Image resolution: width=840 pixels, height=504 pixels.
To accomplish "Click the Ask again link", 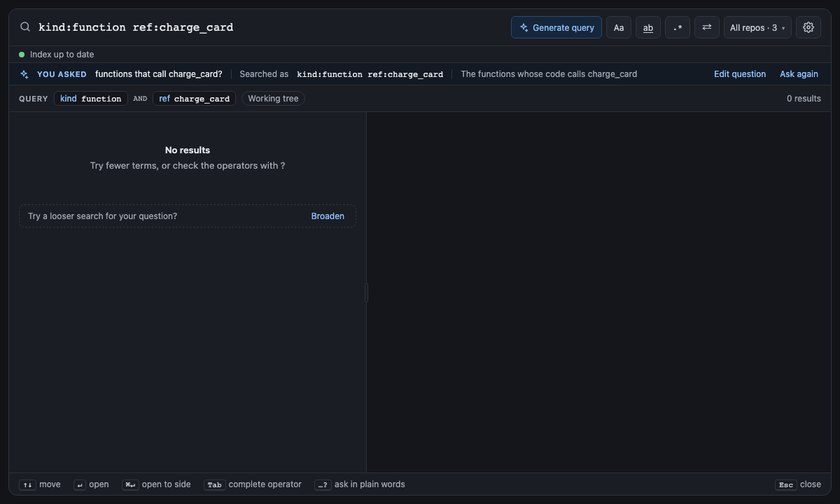I will [x=799, y=74].
